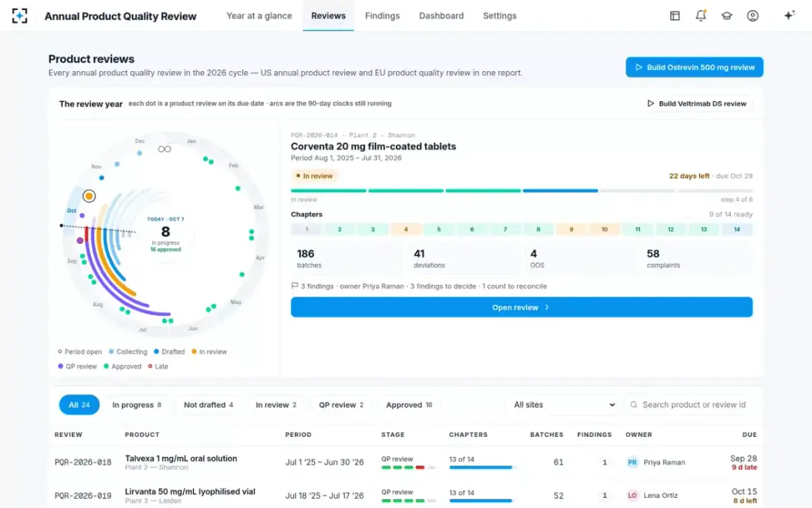This screenshot has height=508, width=812.
Task: Select chapter 9 chip
Action: point(571,230)
